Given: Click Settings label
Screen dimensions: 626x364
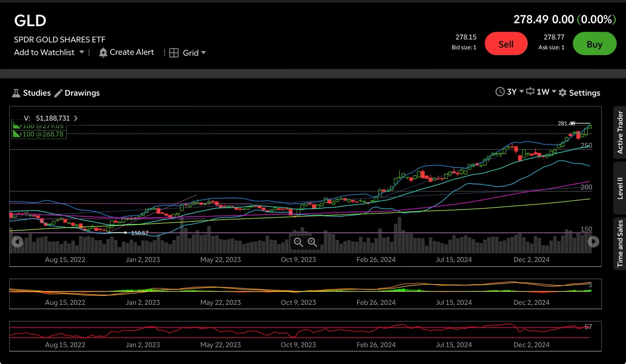Looking at the screenshot, I should point(585,93).
